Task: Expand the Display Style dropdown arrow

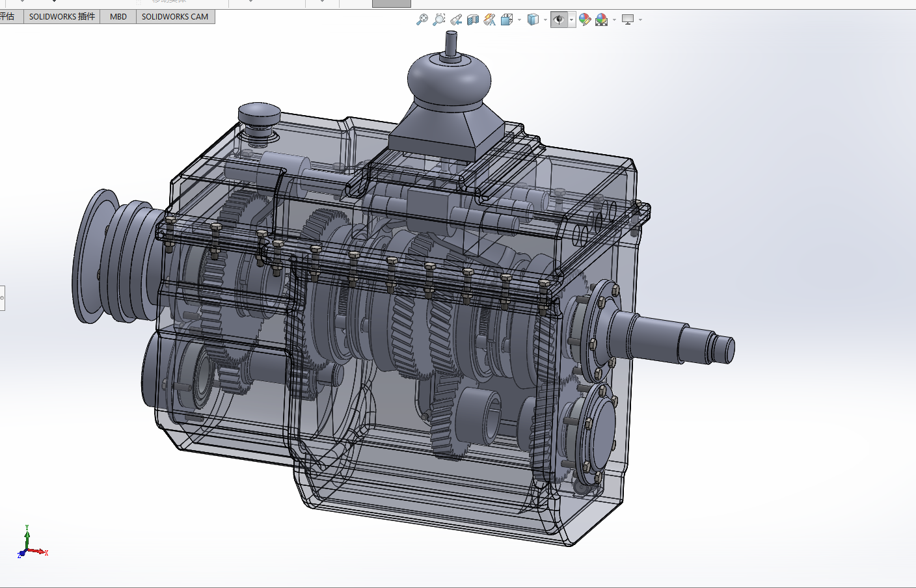Action: 545,20
